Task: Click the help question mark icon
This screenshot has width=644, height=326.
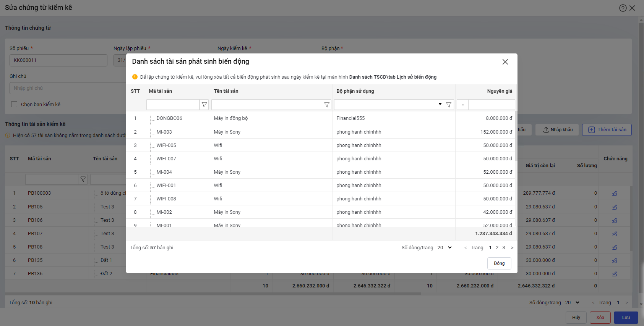Action: (x=623, y=8)
